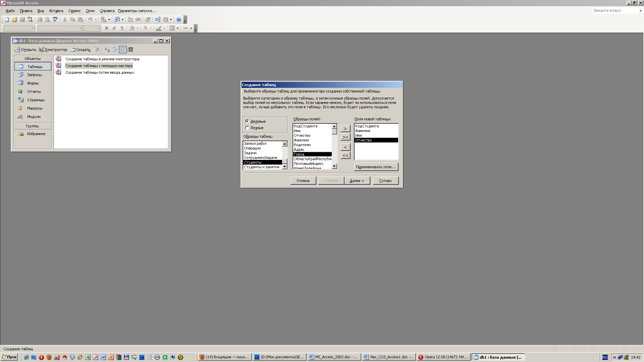Click the Готово button
Viewport: 644px width, 362px height.
385,181
